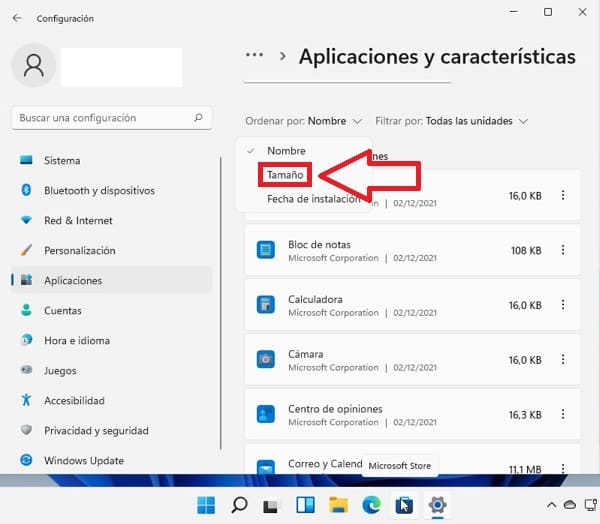
Task: Click the 108 KB size value
Action: point(526,250)
